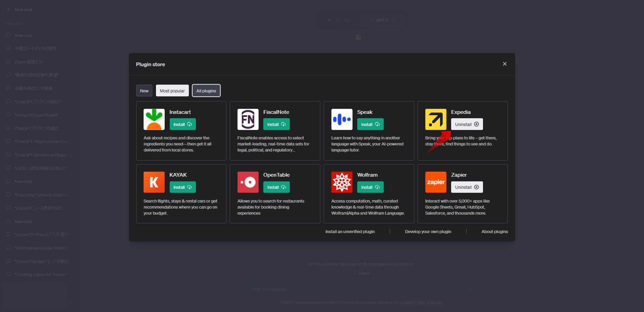This screenshot has width=644, height=312.
Task: Switch to the New plugins tab
Action: point(144,91)
